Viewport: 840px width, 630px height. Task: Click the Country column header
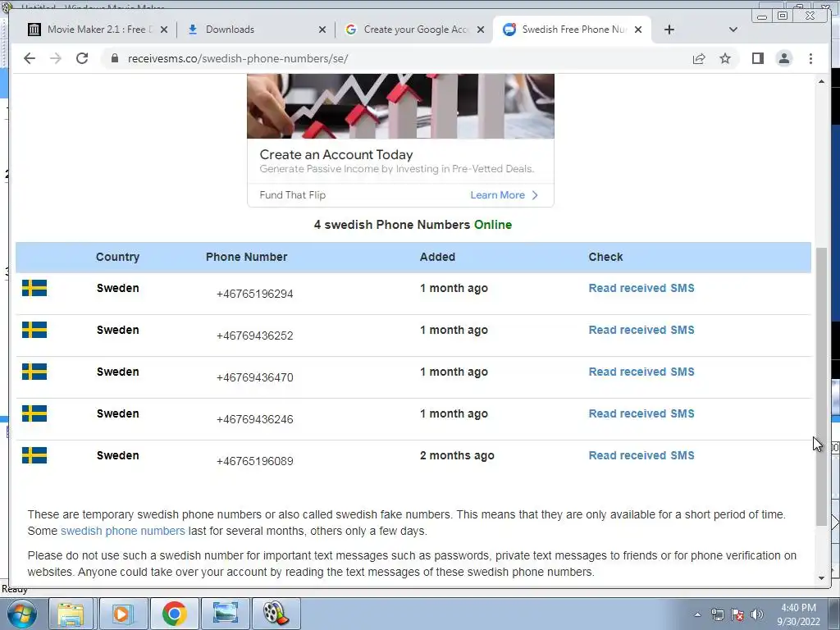point(118,257)
